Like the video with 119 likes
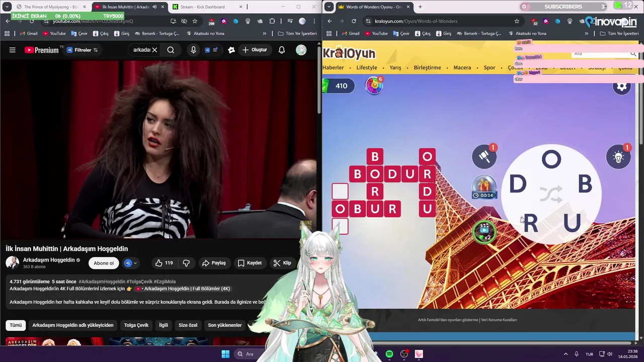 (x=164, y=263)
